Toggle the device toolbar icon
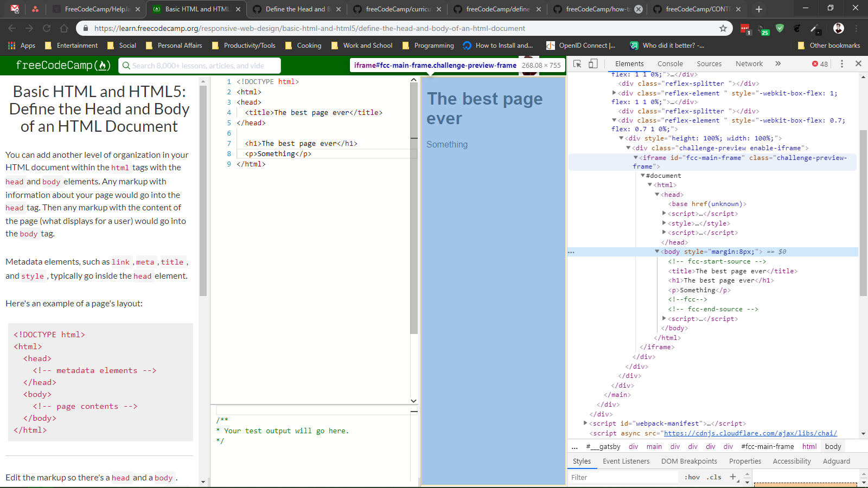This screenshot has width=868, height=488. click(x=593, y=63)
